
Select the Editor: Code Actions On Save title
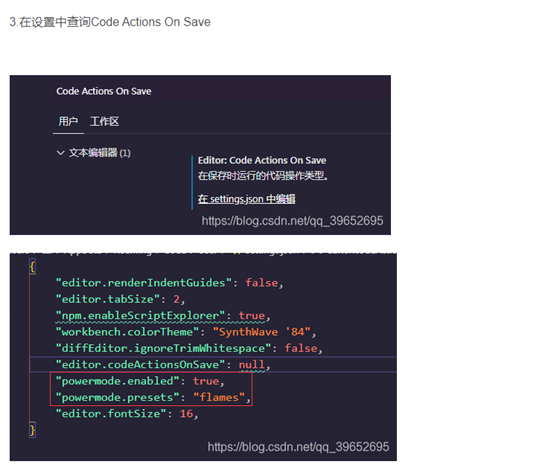pos(262,160)
